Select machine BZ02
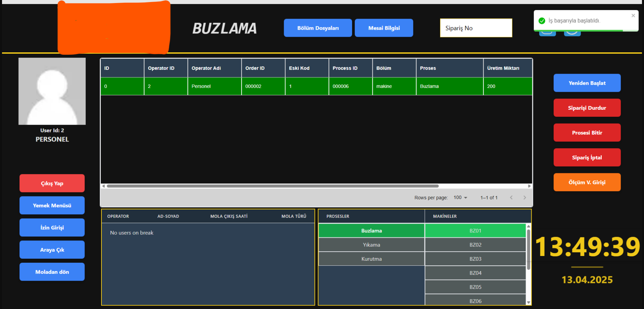 (475, 245)
